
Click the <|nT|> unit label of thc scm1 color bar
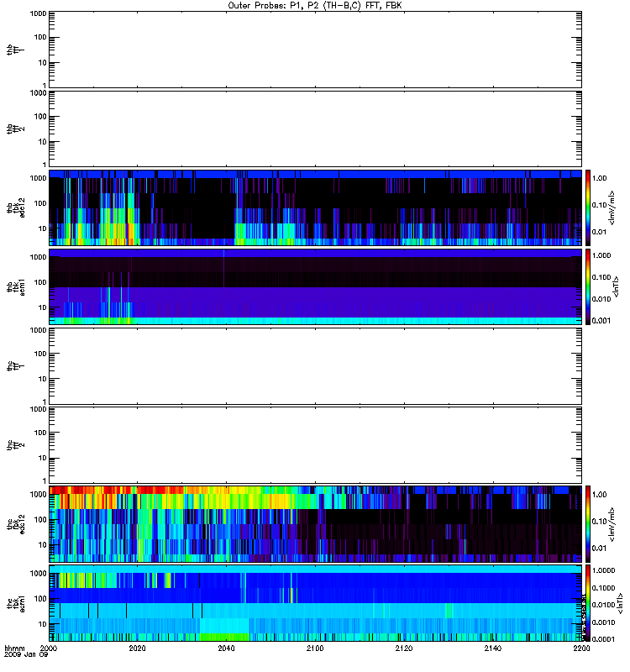click(x=619, y=603)
